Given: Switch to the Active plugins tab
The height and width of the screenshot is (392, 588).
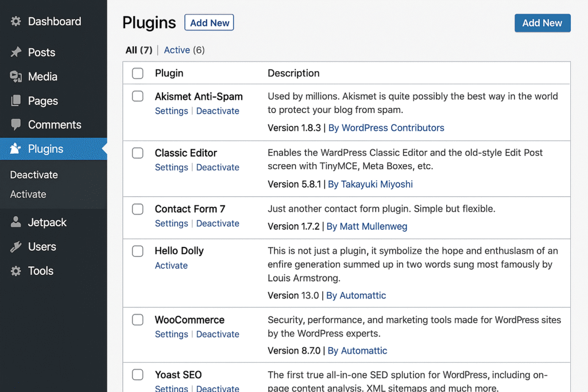Looking at the screenshot, I should [x=177, y=50].
